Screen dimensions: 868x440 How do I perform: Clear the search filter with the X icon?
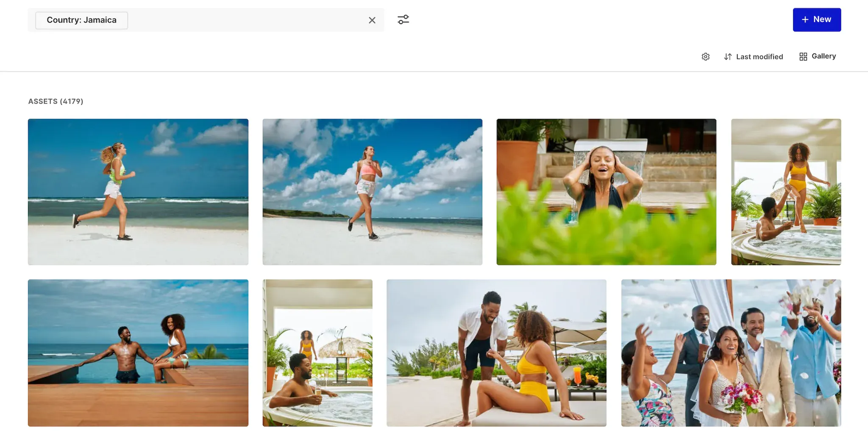coord(372,20)
